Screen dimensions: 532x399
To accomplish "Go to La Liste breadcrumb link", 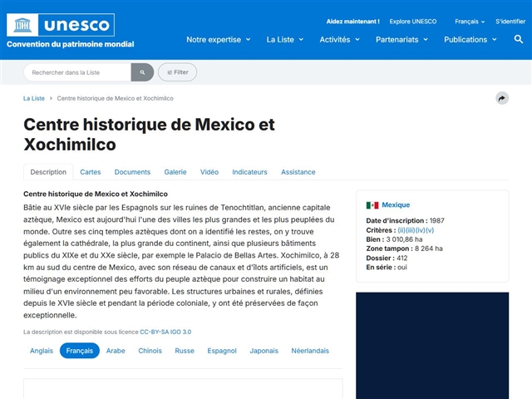I will tap(34, 98).
